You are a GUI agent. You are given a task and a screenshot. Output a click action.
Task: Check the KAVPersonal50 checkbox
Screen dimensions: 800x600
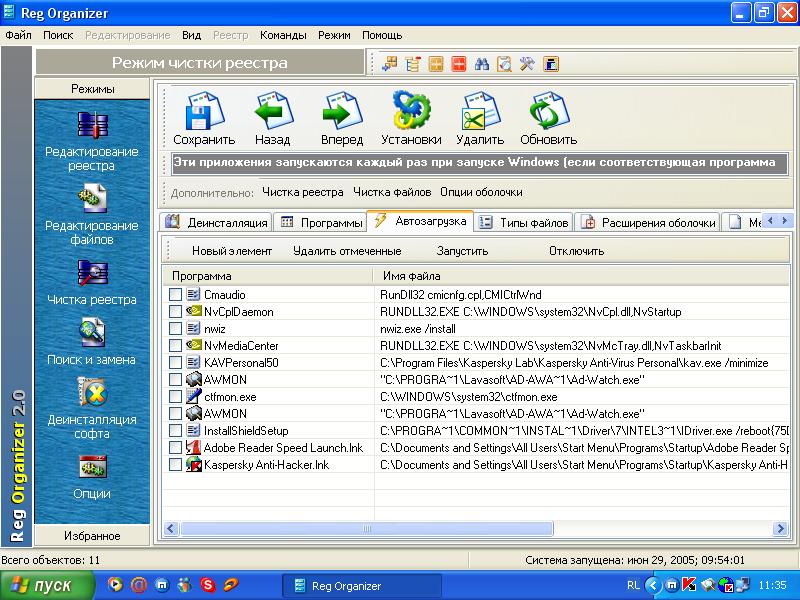(x=175, y=363)
